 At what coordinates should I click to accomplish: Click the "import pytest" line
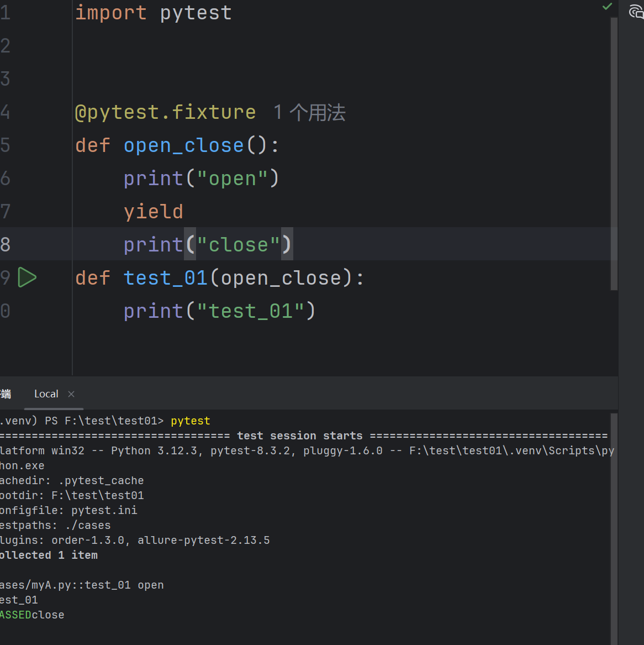[x=154, y=13]
